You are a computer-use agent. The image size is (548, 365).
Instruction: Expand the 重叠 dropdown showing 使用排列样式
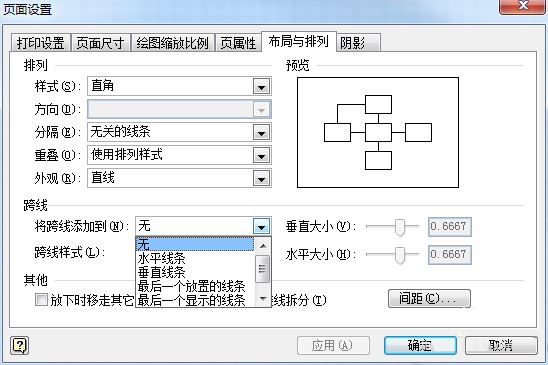[179, 155]
